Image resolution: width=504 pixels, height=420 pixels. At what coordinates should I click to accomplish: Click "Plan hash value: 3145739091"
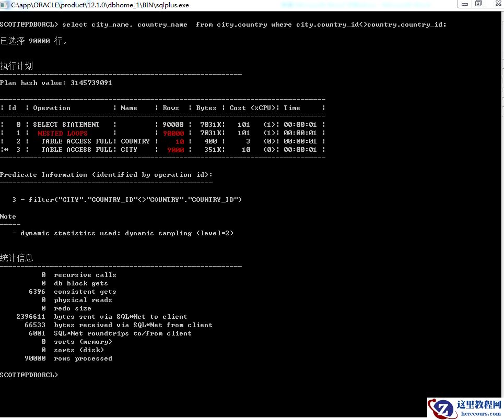click(x=56, y=83)
